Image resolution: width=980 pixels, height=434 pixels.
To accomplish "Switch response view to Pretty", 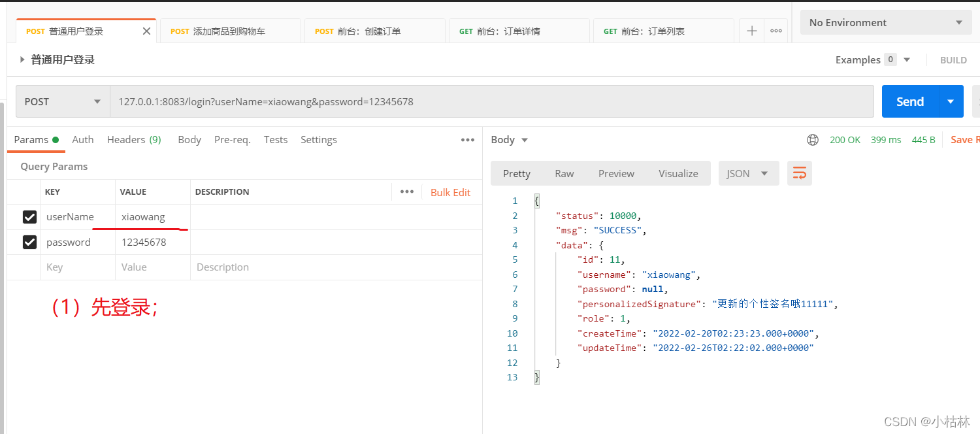I will coord(517,173).
